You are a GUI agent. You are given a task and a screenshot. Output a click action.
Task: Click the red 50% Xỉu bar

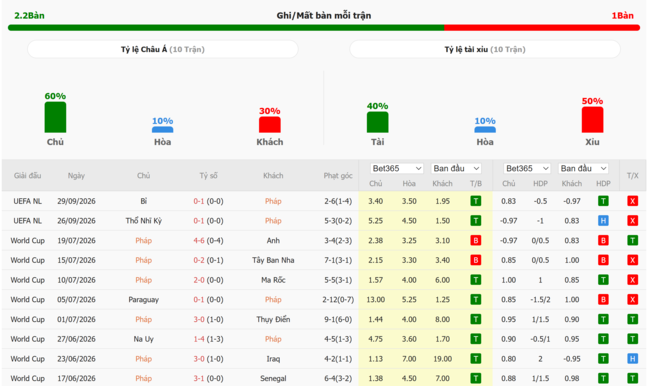click(x=592, y=120)
